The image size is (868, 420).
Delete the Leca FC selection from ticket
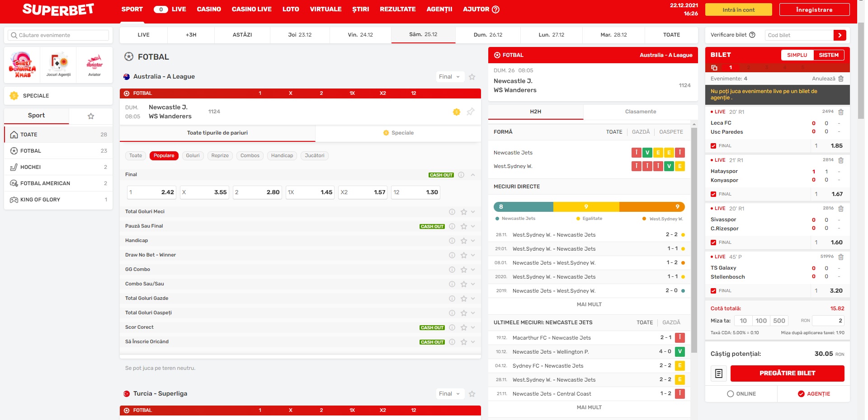(x=841, y=112)
